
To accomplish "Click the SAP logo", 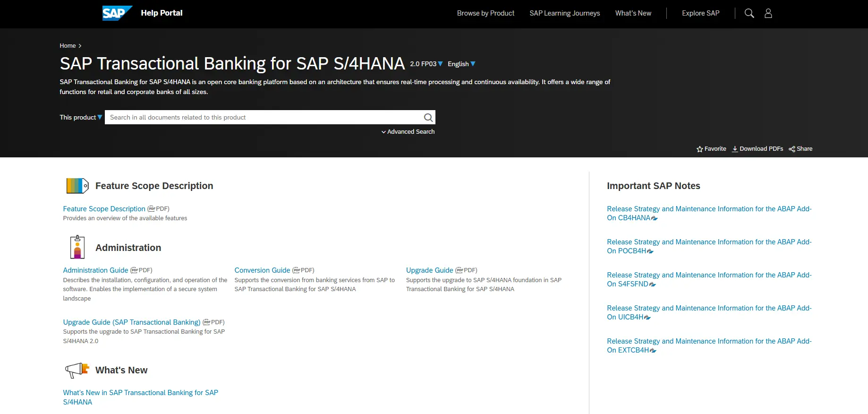I will (x=117, y=13).
